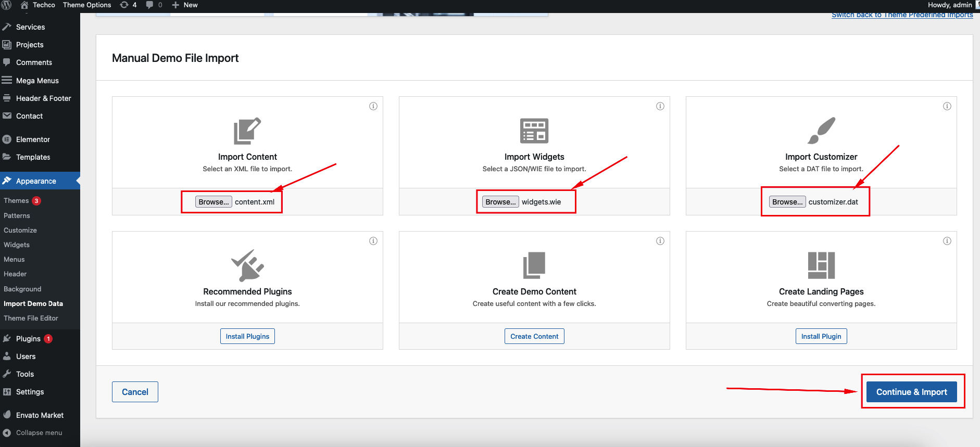Open the Plugins menu in sidebar
The height and width of the screenshot is (447, 980).
pyautogui.click(x=28, y=339)
